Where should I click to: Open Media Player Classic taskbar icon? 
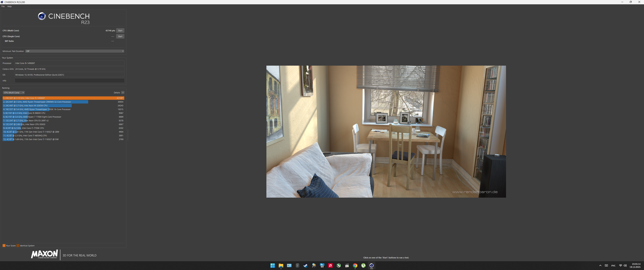coord(347,265)
